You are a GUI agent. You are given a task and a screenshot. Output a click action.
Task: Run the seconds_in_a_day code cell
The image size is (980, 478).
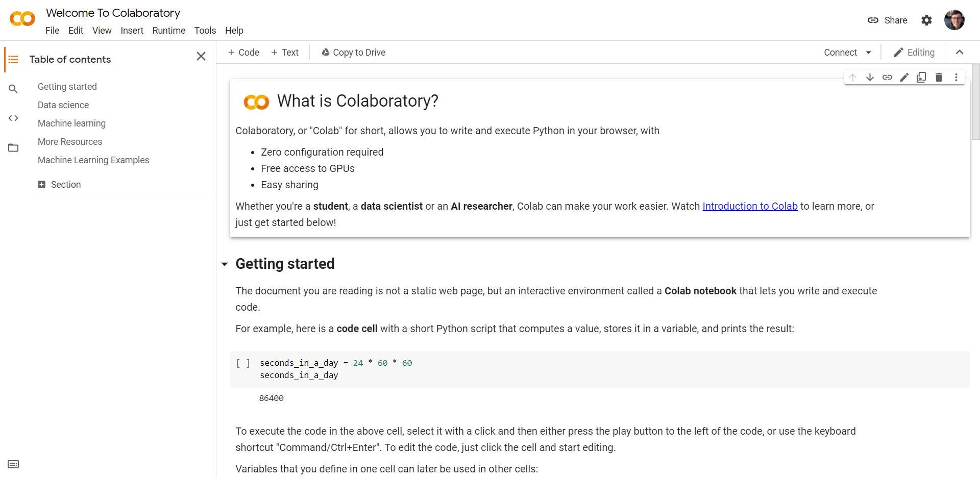pos(243,363)
